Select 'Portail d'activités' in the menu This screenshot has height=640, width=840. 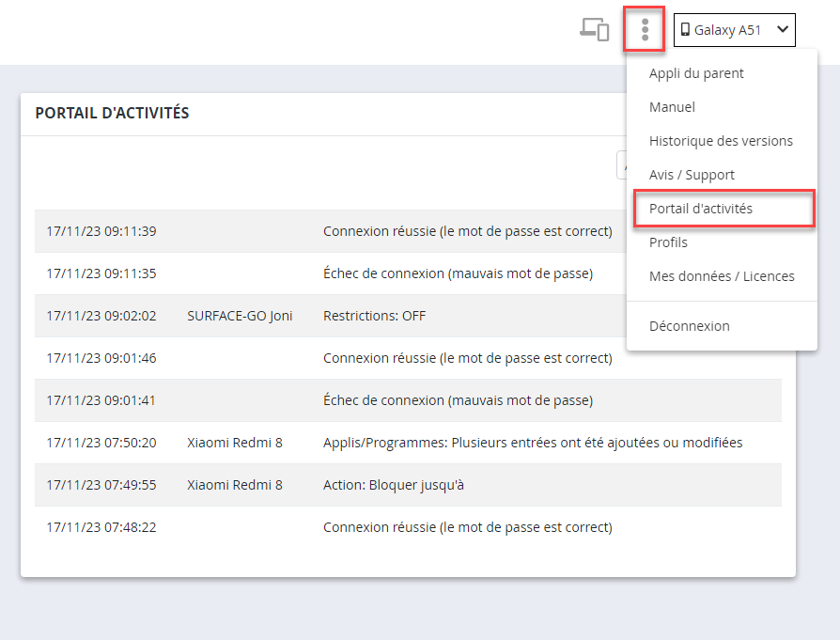[701, 209]
